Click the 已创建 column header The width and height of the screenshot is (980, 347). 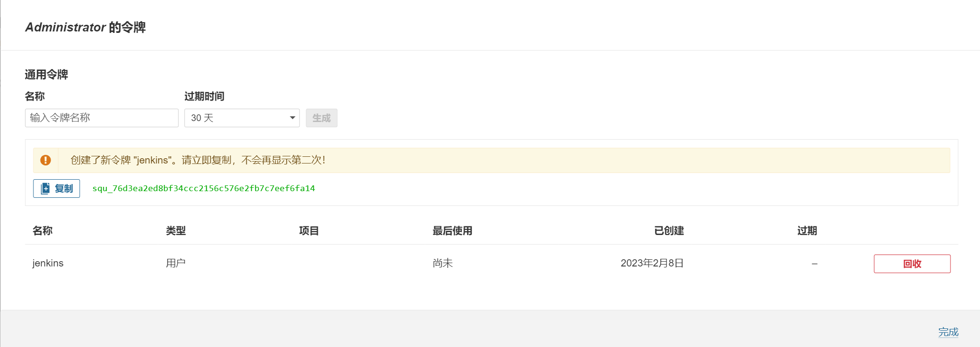669,231
